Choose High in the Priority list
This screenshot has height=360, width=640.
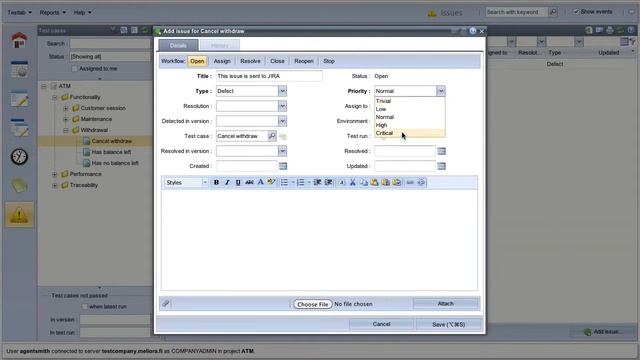tap(409, 125)
